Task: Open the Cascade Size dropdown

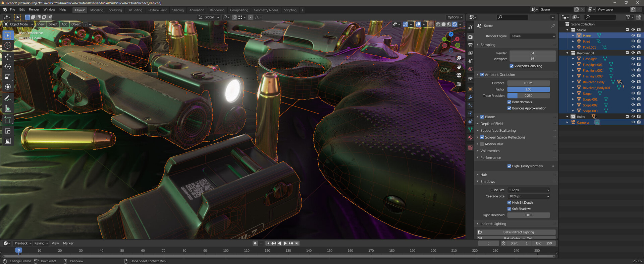Action: [x=529, y=196]
